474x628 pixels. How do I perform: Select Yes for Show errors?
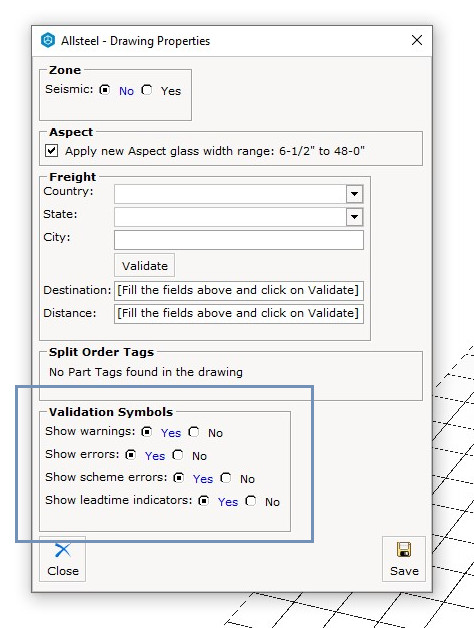131,455
